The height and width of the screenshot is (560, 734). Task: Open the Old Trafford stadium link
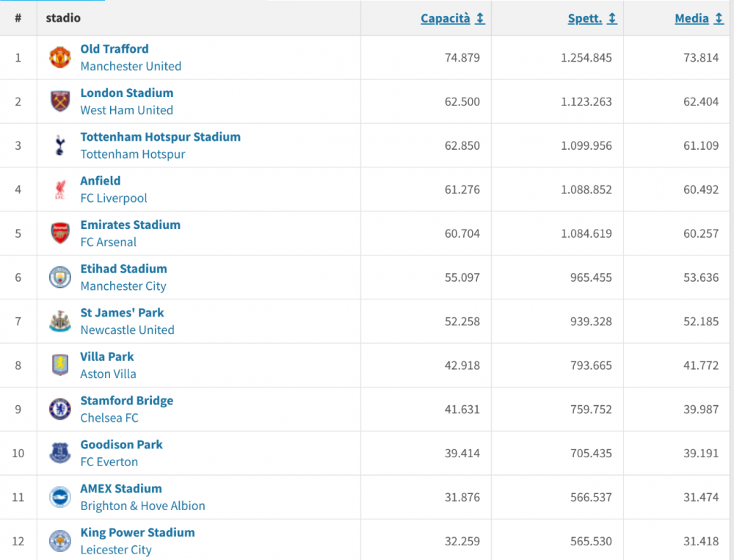[x=115, y=48]
